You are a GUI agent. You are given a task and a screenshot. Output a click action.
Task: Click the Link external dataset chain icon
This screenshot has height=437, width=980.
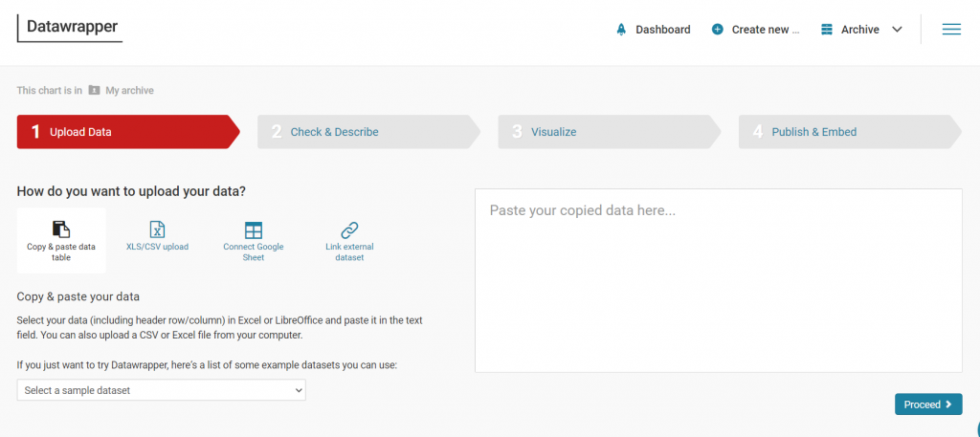349,229
